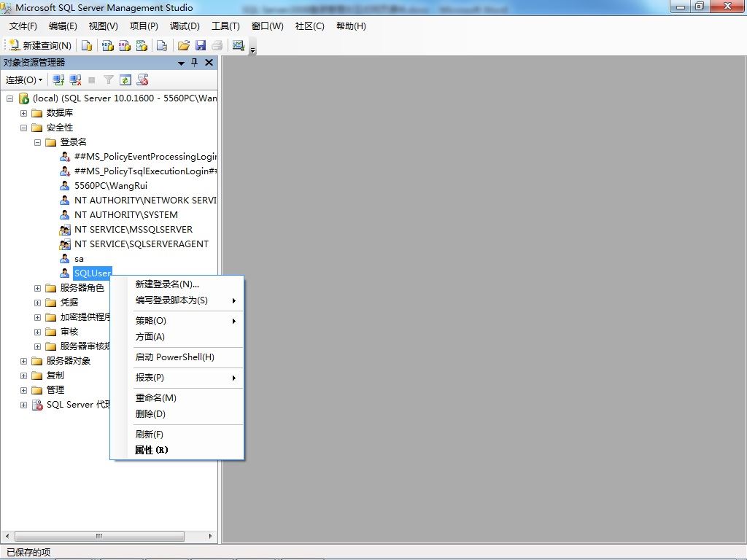Click the script-with-red-cross icon in Object Explorer

142,80
